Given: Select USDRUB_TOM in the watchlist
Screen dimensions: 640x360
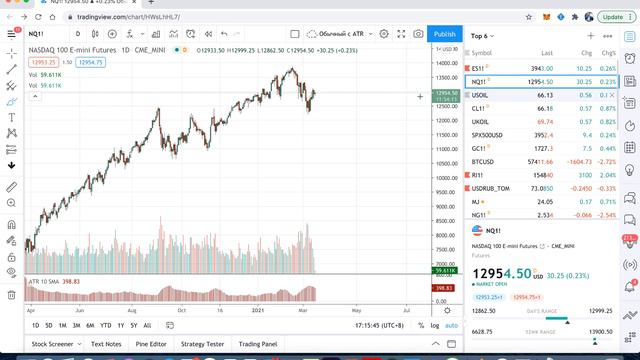Looking at the screenshot, I should pyautogui.click(x=542, y=189).
